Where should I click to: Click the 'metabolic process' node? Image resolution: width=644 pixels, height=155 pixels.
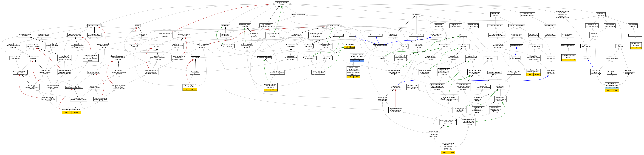click(x=94, y=26)
